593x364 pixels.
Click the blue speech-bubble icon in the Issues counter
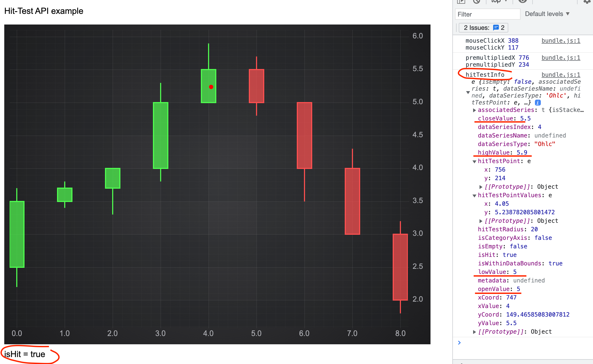click(496, 27)
